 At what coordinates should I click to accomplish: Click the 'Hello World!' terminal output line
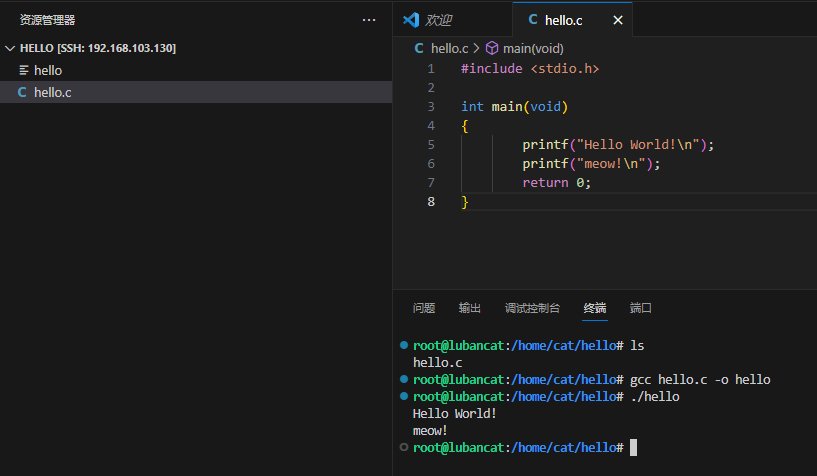(x=454, y=414)
